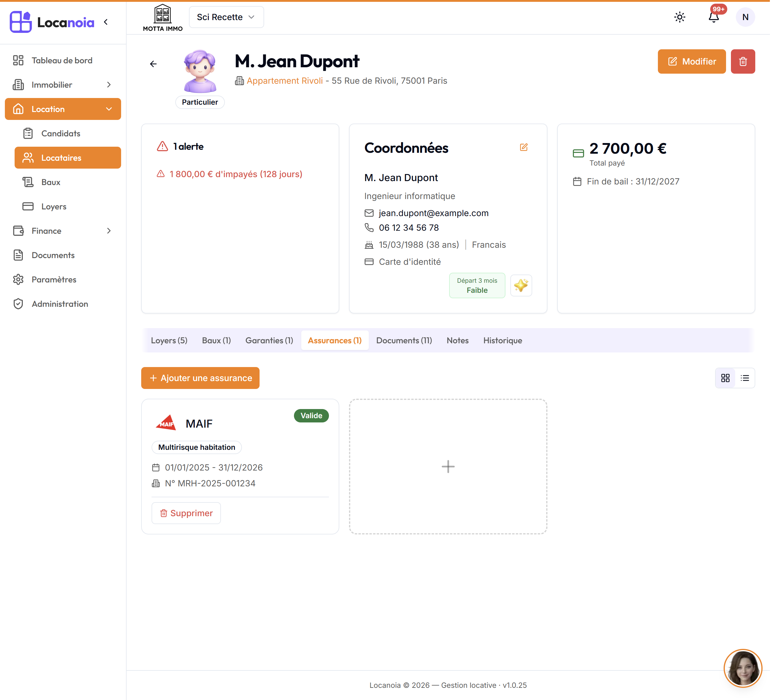Open Documents in the sidebar
Viewport: 779px width, 700px height.
(x=63, y=255)
